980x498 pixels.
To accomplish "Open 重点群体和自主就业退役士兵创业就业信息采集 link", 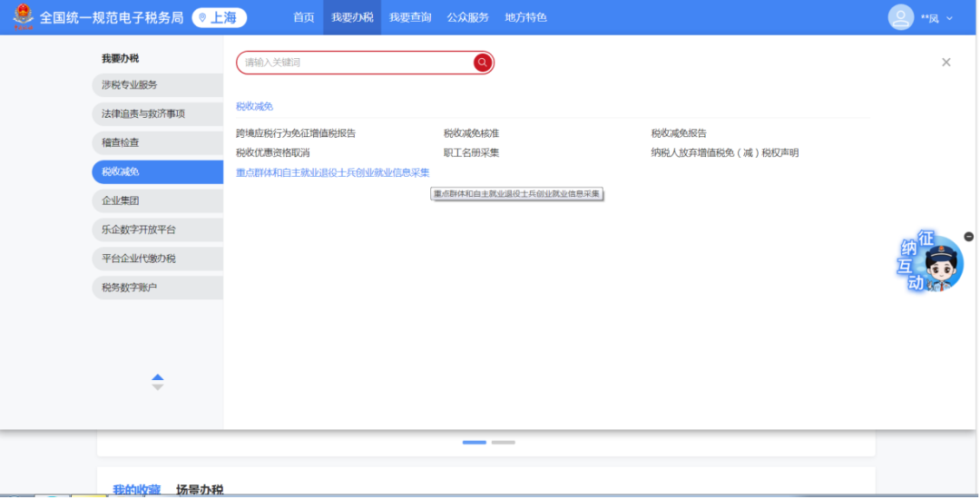I will tap(332, 173).
